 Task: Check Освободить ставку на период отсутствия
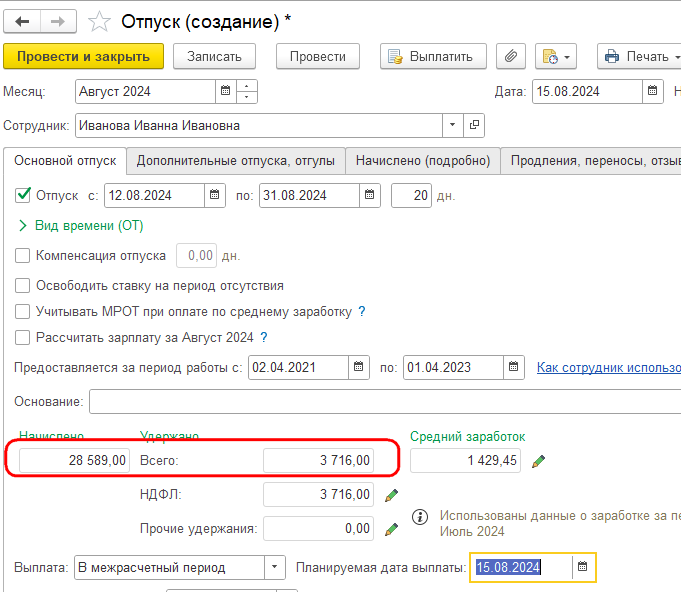(23, 285)
